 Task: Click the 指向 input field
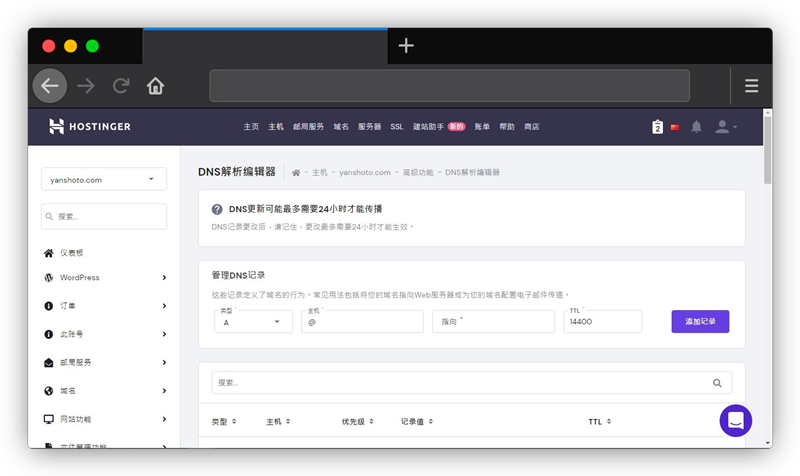[x=493, y=321]
